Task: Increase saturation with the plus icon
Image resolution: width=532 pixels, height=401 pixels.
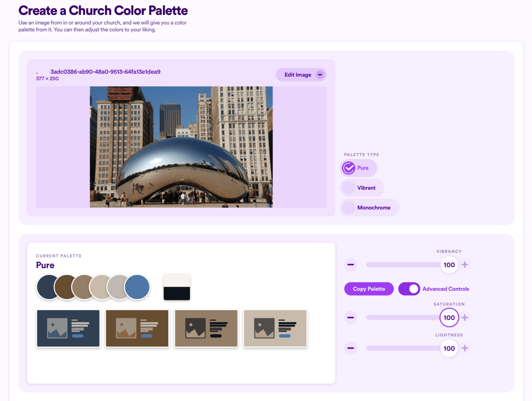Action: (465, 317)
